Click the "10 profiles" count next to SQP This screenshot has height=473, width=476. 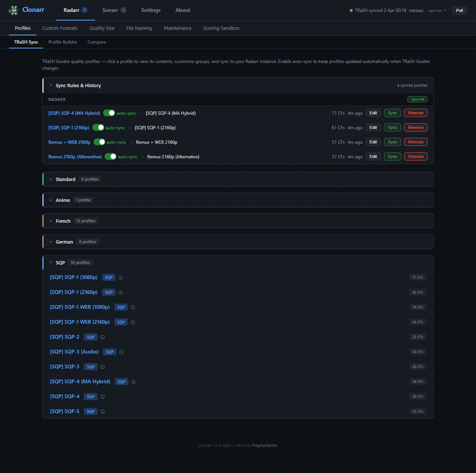tap(80, 262)
